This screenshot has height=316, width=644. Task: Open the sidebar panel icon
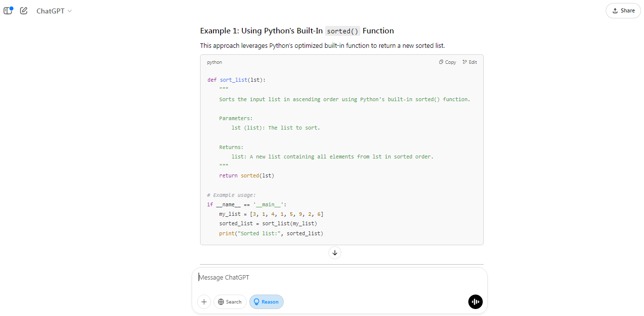(x=8, y=10)
